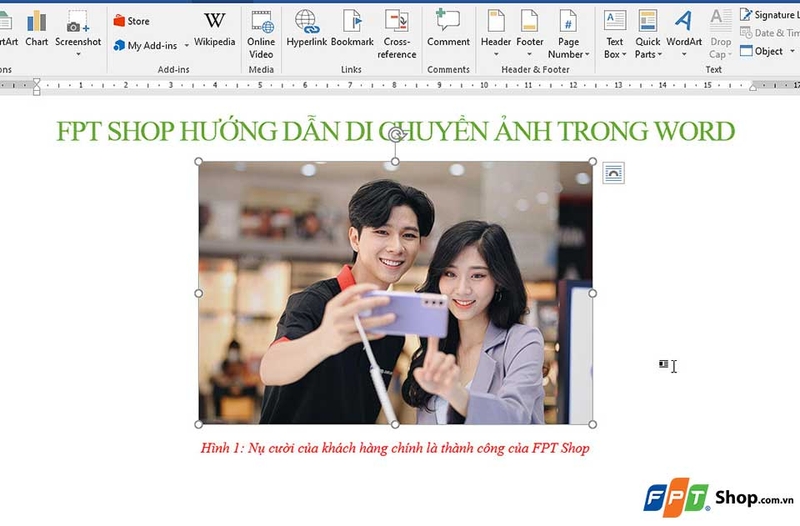The width and height of the screenshot is (800, 526).
Task: Click the bottom-middle resize handle of picture
Action: click(395, 424)
